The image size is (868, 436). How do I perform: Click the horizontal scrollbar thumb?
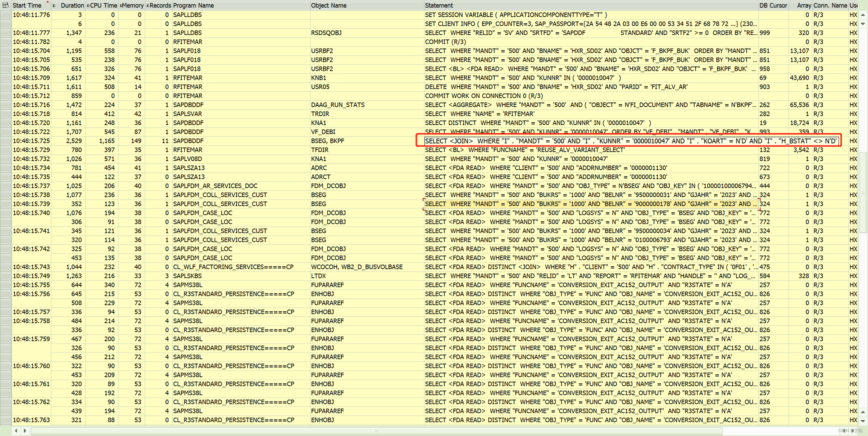click(377, 431)
